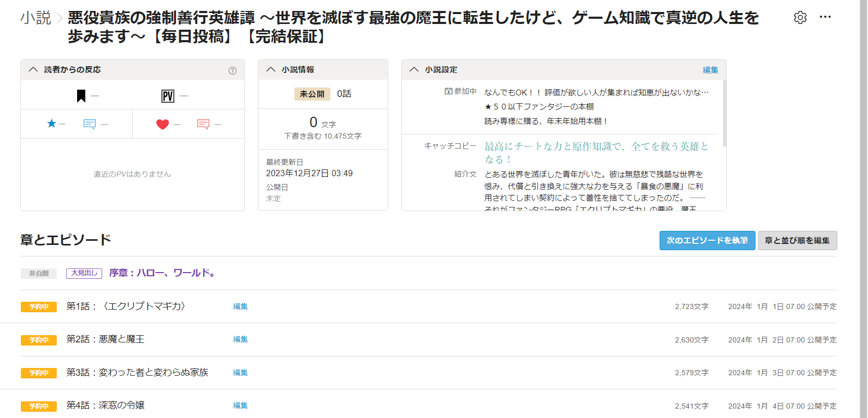Click the 小説設定 panel scrollbar
This screenshot has width=868, height=418.
(724, 114)
